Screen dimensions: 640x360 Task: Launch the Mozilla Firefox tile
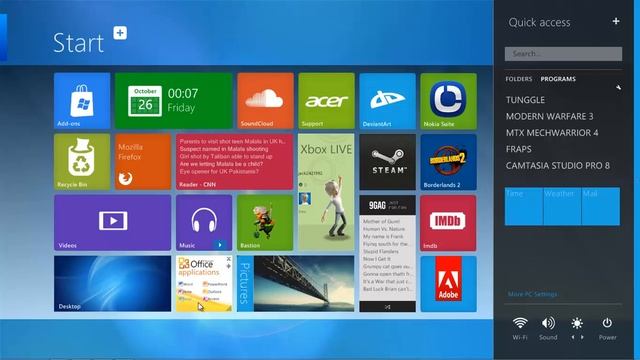143,162
